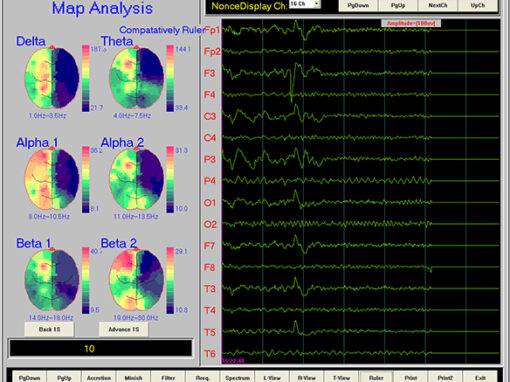Switch to T-View in bottom toolbar
The height and width of the screenshot is (382, 510).
pos(341,377)
